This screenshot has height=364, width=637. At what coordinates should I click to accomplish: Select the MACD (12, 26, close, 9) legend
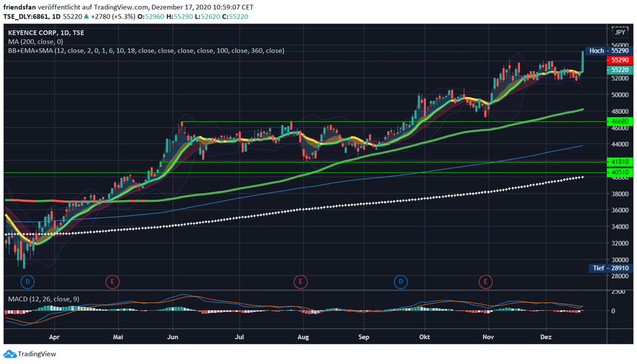(44, 298)
